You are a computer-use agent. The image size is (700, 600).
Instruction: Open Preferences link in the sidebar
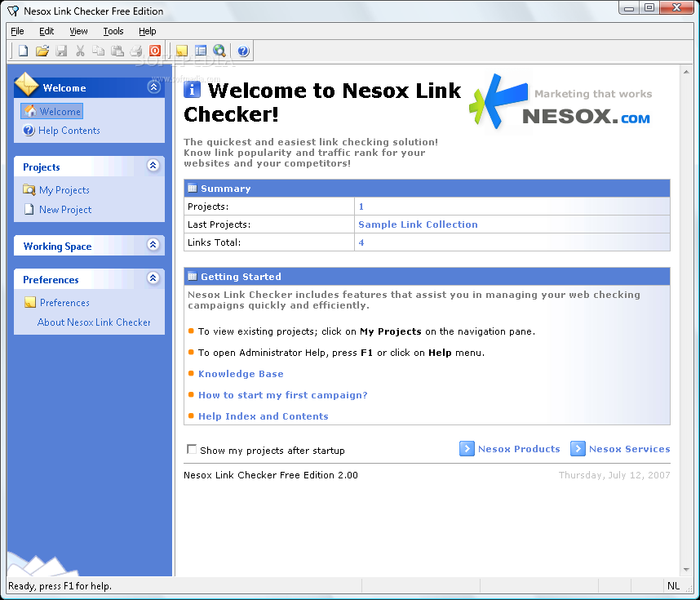tap(64, 303)
